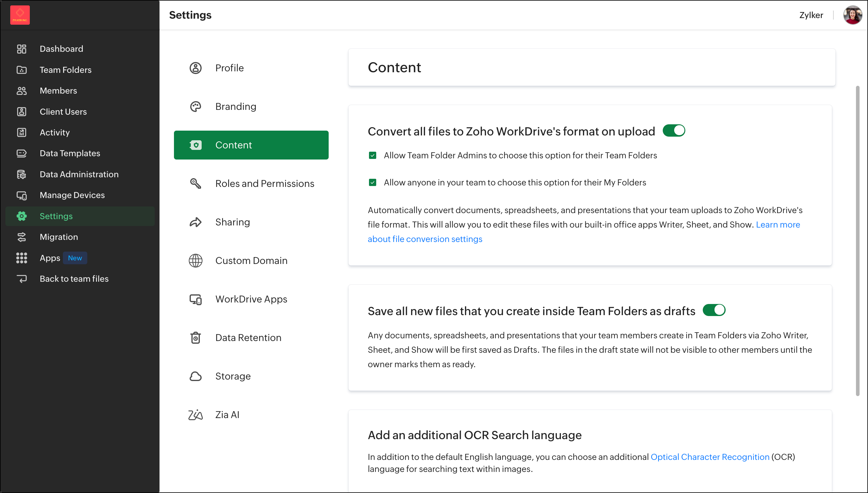Viewport: 868px width, 493px height.
Task: Click the Content page heading
Action: pos(394,67)
